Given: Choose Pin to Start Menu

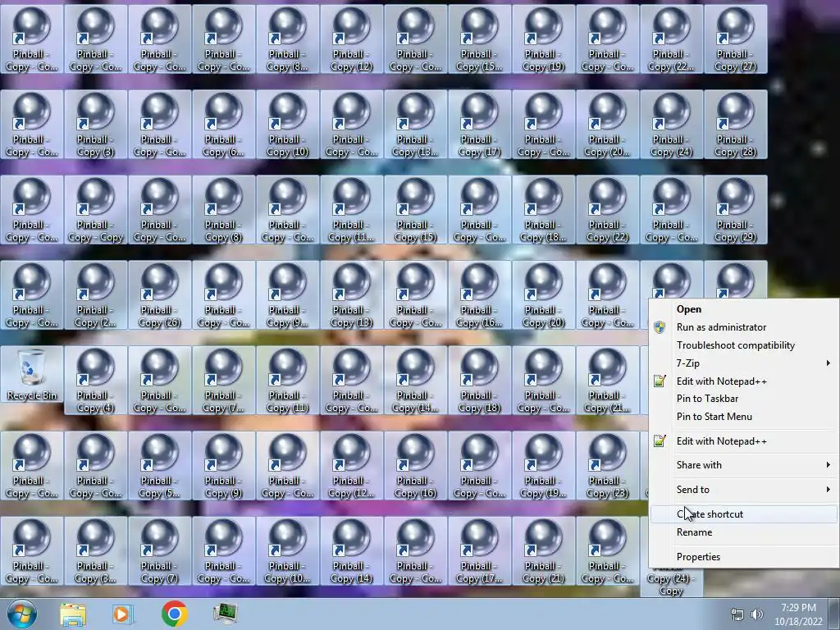Looking at the screenshot, I should coord(743,416).
